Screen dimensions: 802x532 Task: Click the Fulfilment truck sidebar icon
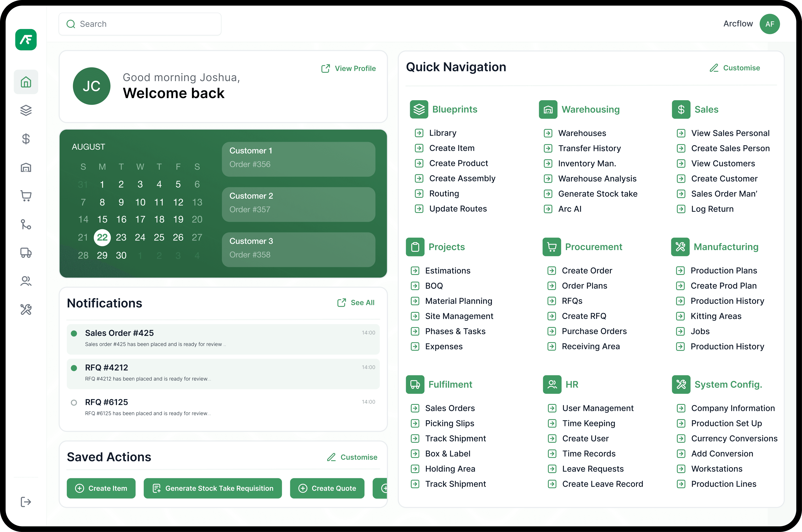(x=26, y=253)
